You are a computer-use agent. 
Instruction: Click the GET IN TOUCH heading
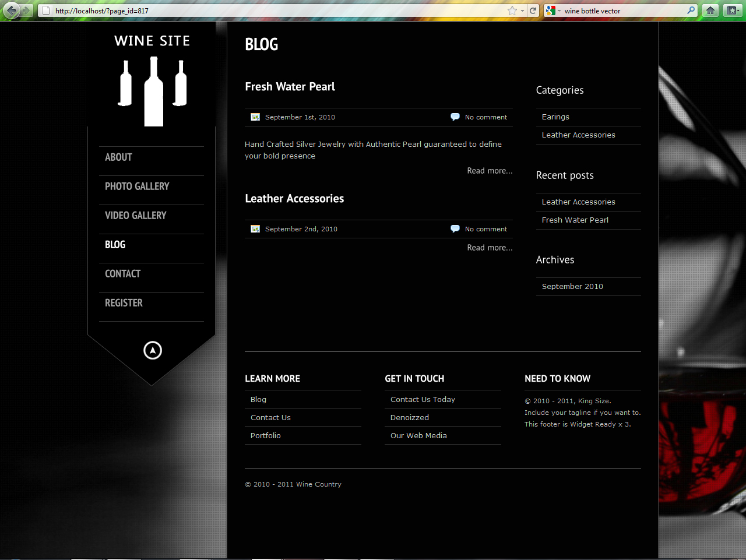pos(414,379)
